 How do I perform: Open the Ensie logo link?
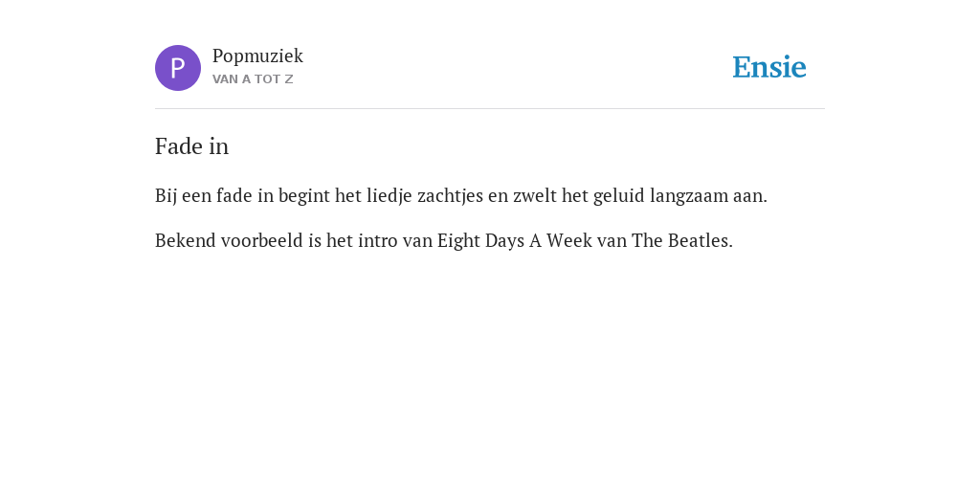click(x=769, y=67)
